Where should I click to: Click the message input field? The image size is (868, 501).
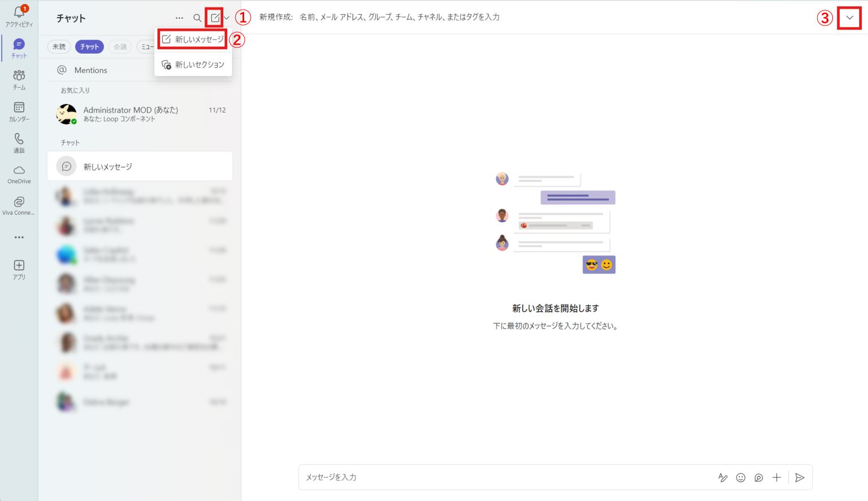pos(503,477)
